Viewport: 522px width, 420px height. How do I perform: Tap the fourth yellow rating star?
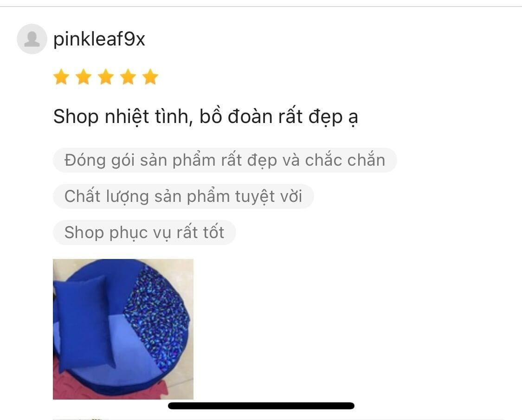click(128, 77)
